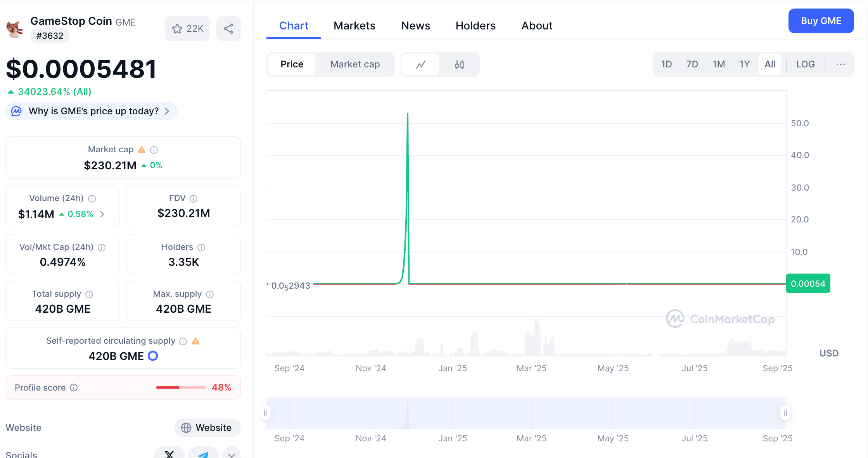This screenshot has width=868, height=458.
Task: Click the Profile score progress bar
Action: (x=181, y=387)
